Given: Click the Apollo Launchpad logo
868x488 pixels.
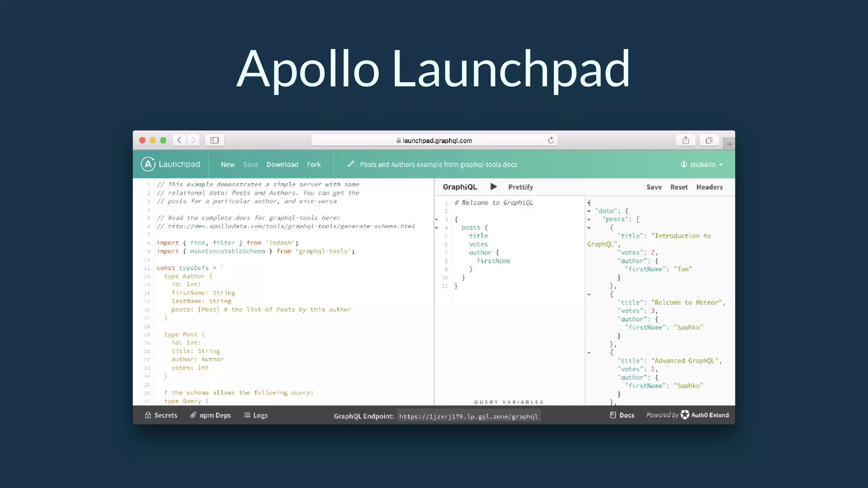Looking at the screenshot, I should [x=170, y=164].
